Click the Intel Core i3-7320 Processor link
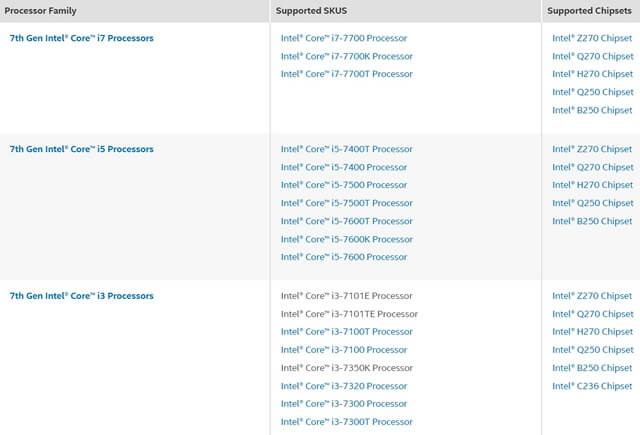This screenshot has width=640, height=435. click(x=343, y=386)
